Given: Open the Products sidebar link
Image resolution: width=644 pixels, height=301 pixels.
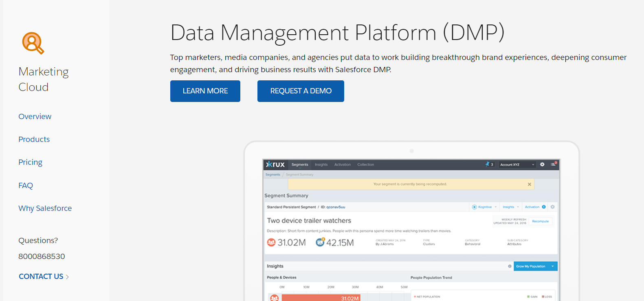Looking at the screenshot, I should pyautogui.click(x=34, y=139).
